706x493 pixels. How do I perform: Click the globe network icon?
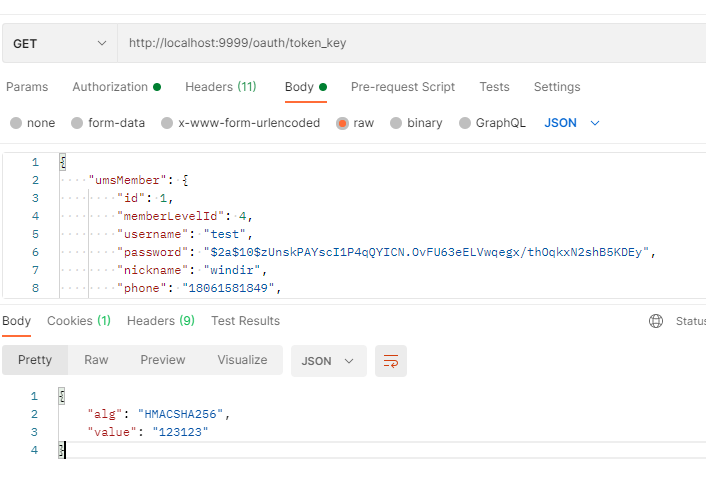656,321
